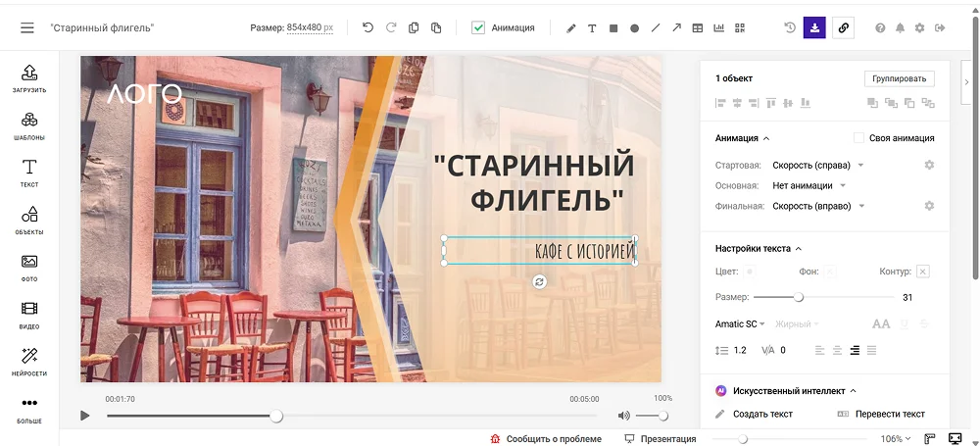Open Больше more options

click(x=29, y=410)
